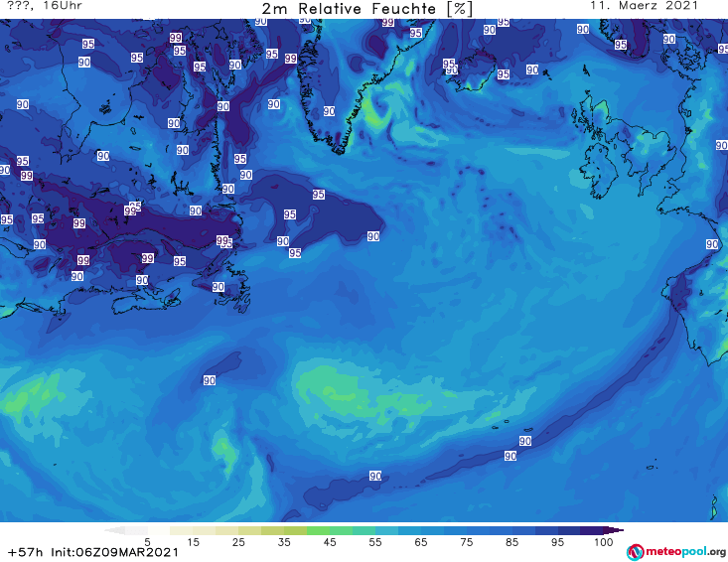Click legend value 85

tap(512, 542)
